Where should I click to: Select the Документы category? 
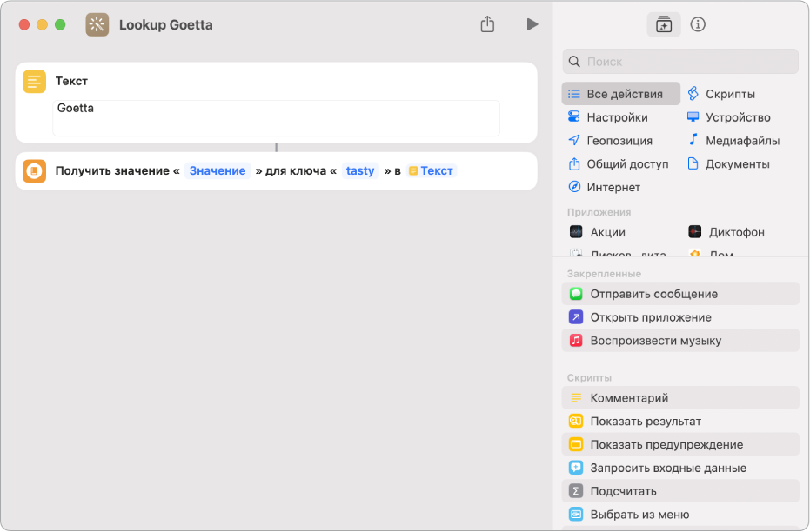pos(728,164)
